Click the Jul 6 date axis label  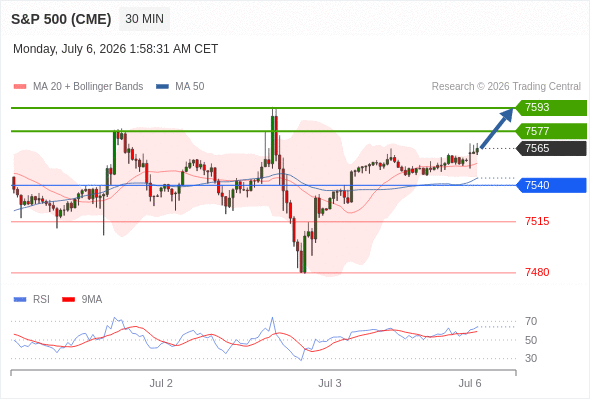tap(470, 383)
